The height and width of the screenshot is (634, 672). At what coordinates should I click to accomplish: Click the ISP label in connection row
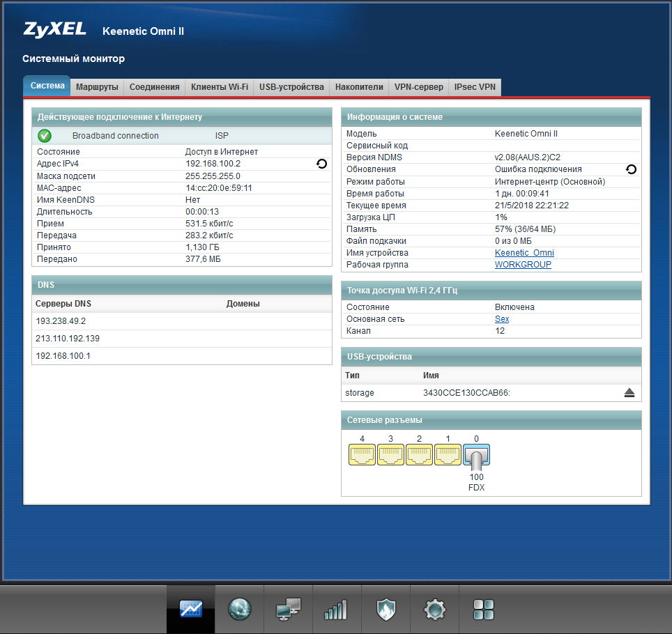click(222, 136)
